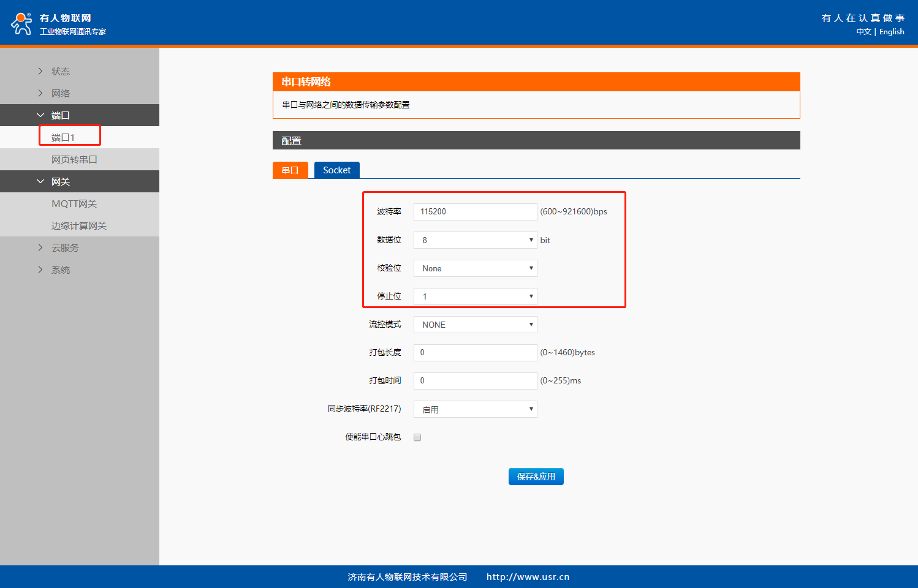Image resolution: width=918 pixels, height=588 pixels.
Task: Switch language to English
Action: [892, 32]
